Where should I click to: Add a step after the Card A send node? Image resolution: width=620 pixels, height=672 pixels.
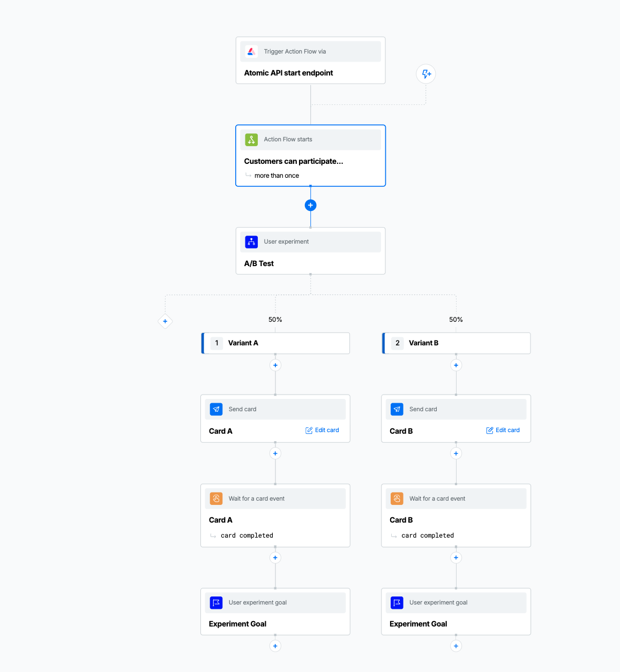275,453
